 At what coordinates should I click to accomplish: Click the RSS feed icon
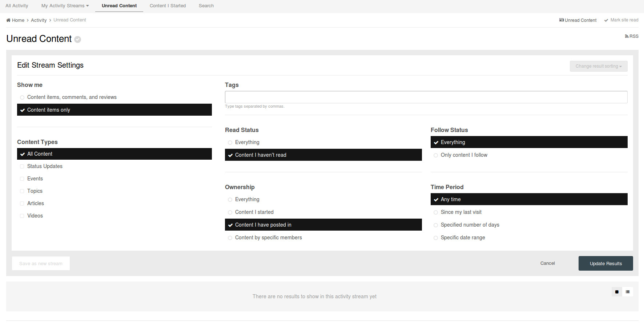(627, 36)
